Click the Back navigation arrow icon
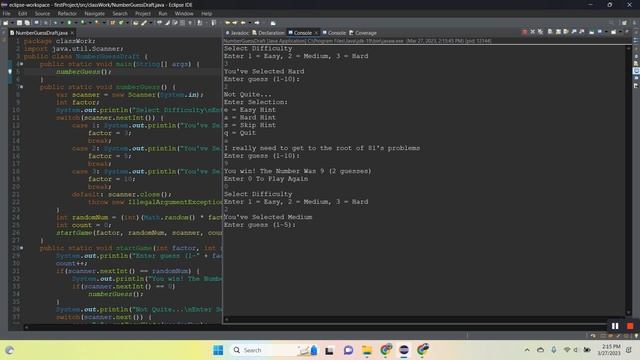Screen dimensions: 640x360 [243, 23]
